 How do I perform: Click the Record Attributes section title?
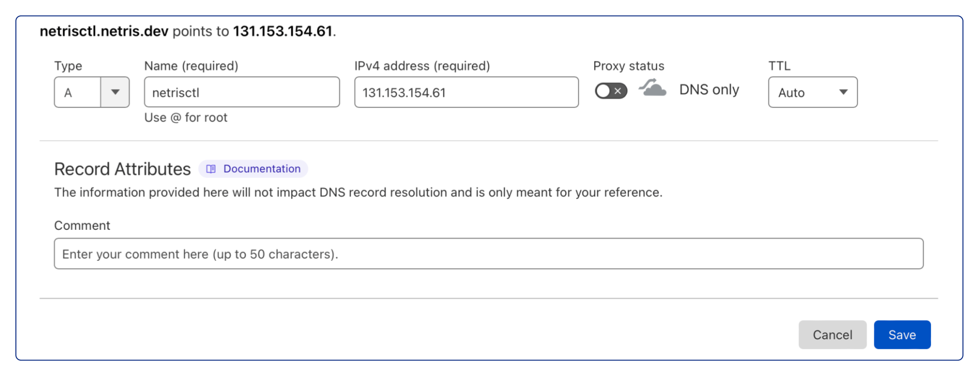[122, 169]
